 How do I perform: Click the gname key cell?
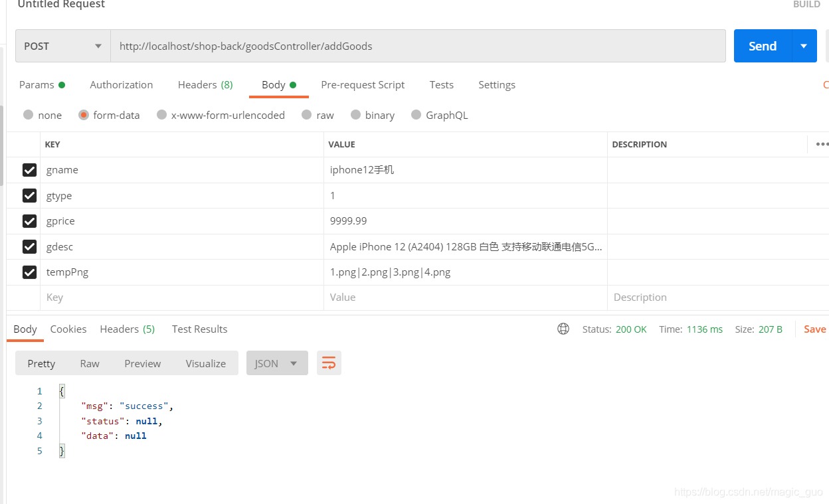[182, 170]
